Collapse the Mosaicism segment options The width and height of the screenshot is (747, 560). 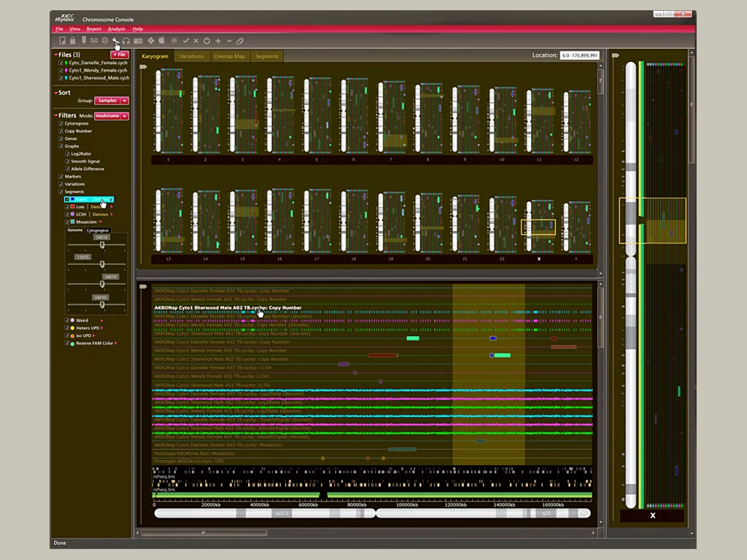[101, 222]
